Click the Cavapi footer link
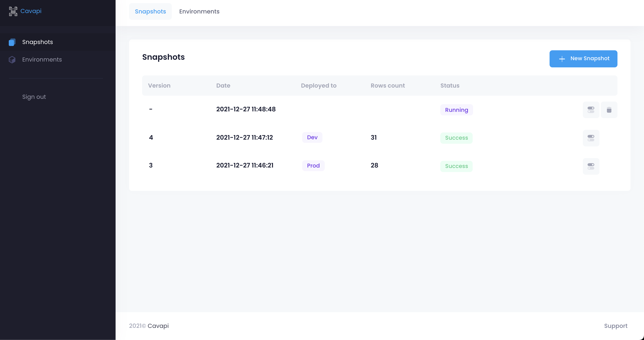Viewport: 644px width, 340px height. pyautogui.click(x=158, y=326)
